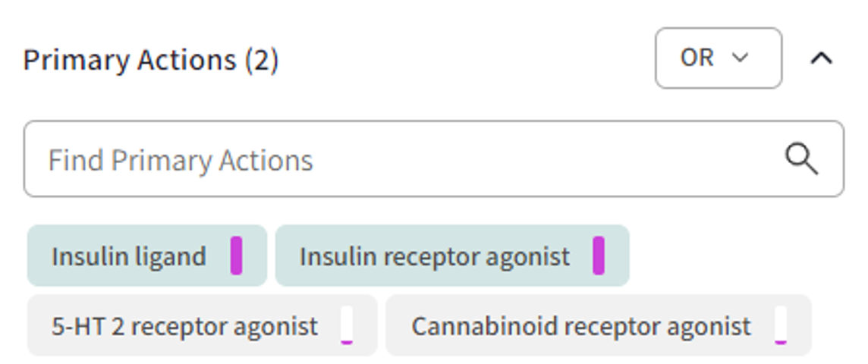Image resolution: width=868 pixels, height=364 pixels.
Task: Deselect the Insulin receptor agonist chip
Action: tap(452, 256)
